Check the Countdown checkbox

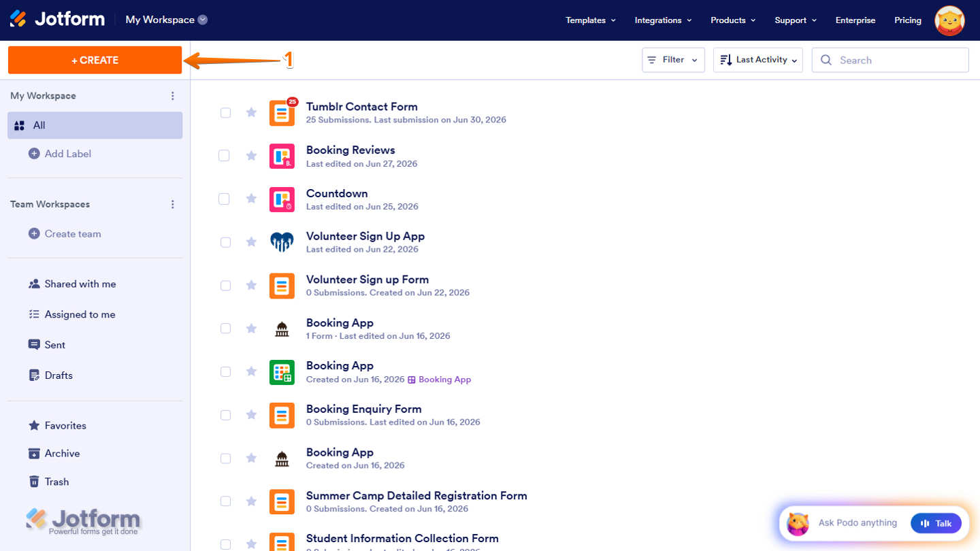224,199
